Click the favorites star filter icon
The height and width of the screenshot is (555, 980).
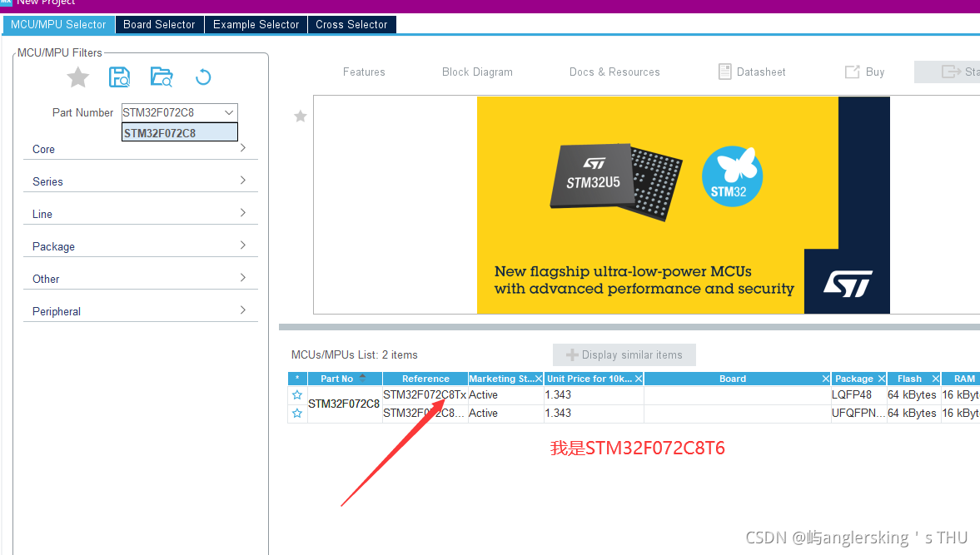(x=78, y=77)
